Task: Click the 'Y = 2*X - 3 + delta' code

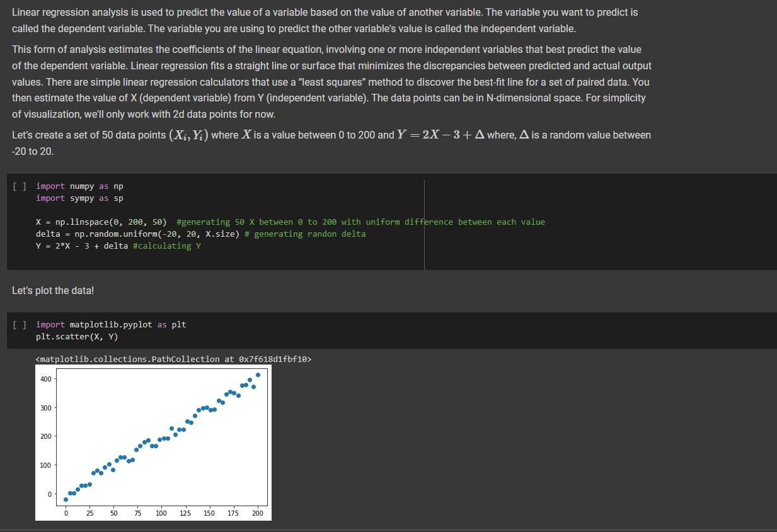Action: [82, 246]
